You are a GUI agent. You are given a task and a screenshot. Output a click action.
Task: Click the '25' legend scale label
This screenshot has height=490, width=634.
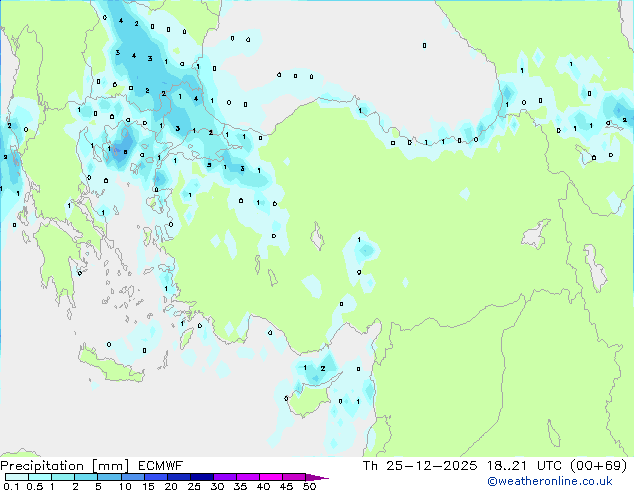194,486
